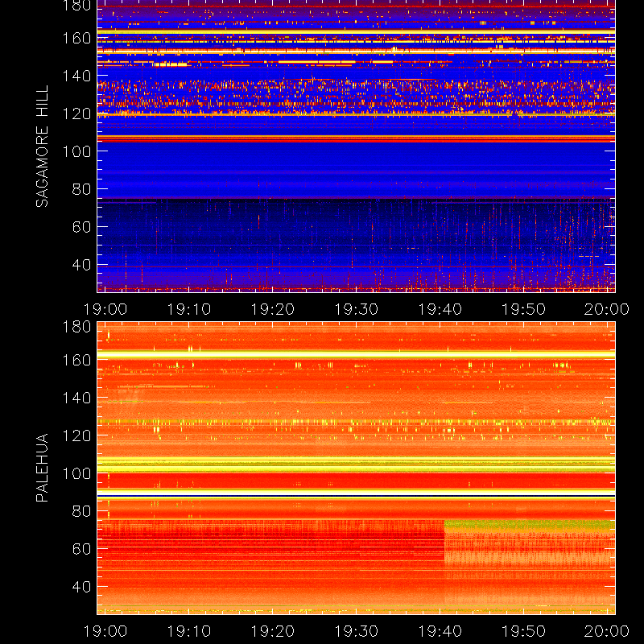Click 19:00 below the Sagamore Hill plot
Viewport: 644px width, 644px height.
pos(105,309)
